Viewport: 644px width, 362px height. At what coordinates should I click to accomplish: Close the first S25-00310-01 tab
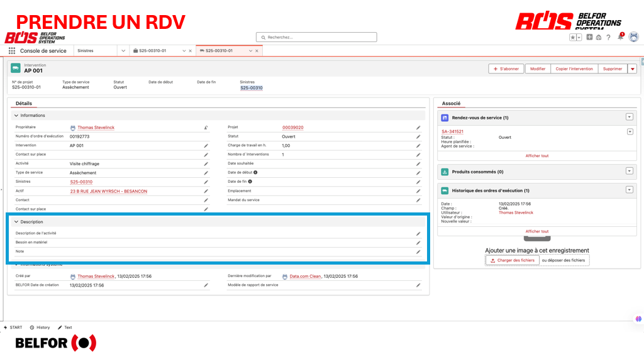[190, 51]
